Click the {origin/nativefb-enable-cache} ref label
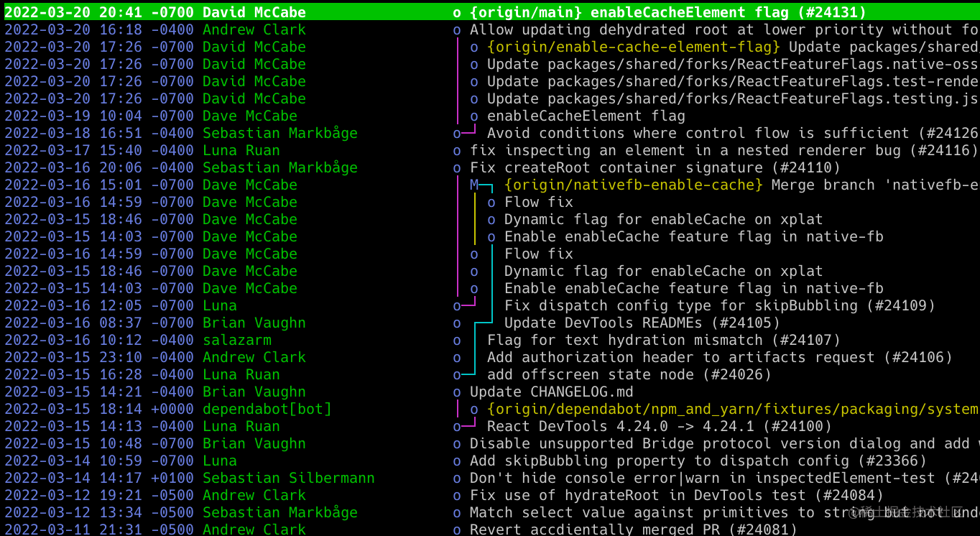Screen dimensions: 980x536 pyautogui.click(x=634, y=185)
